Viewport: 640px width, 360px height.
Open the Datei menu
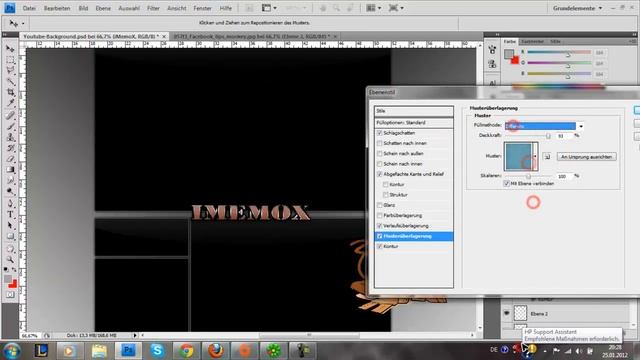pyautogui.click(x=29, y=8)
